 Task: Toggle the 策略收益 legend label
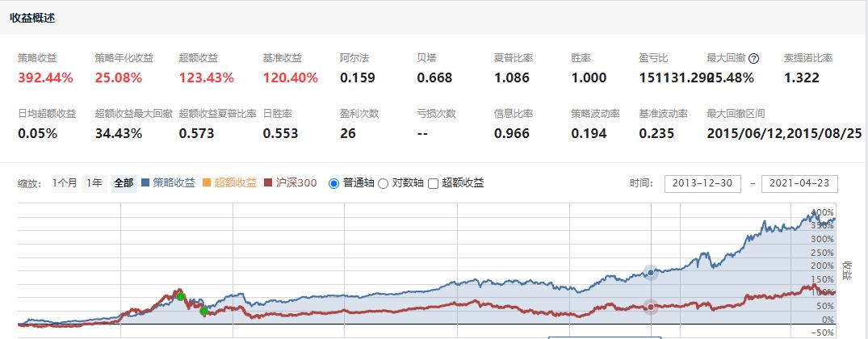point(174,183)
